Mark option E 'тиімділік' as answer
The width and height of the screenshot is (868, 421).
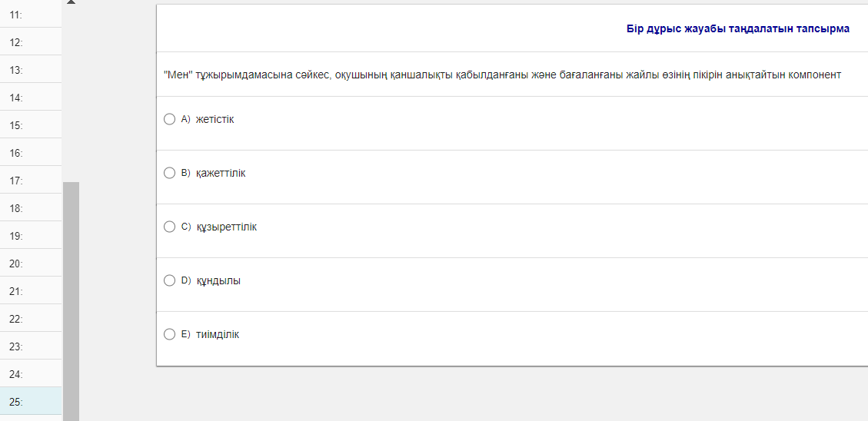pos(170,334)
